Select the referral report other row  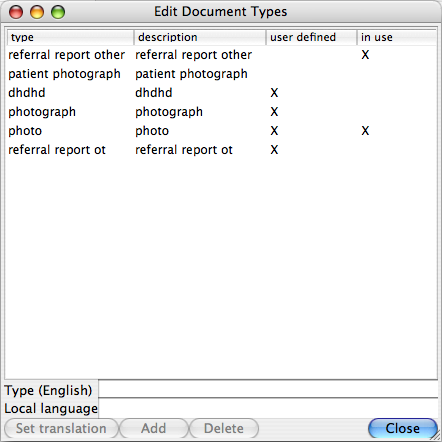click(x=221, y=55)
